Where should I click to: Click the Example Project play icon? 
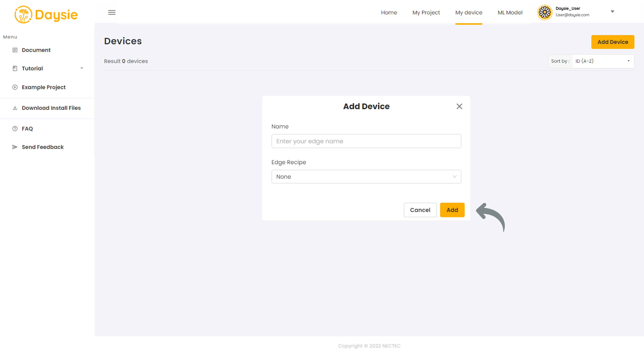15,87
